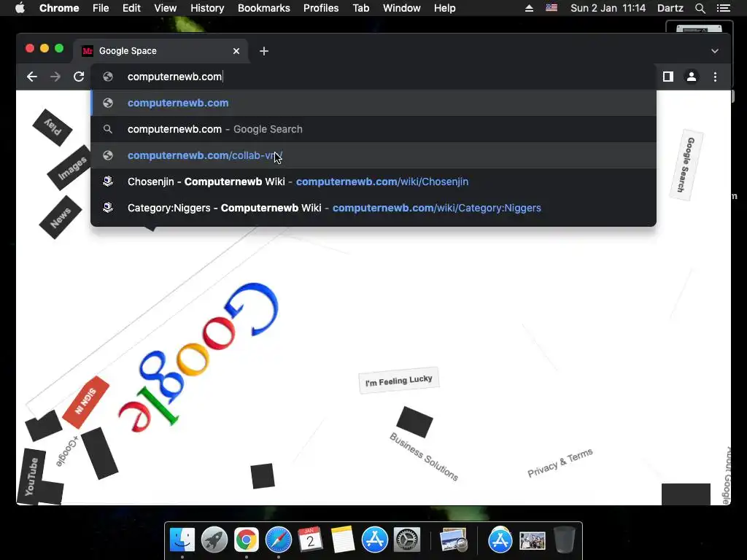
Task: Click the globe icon in the address bar
Action: point(108,77)
